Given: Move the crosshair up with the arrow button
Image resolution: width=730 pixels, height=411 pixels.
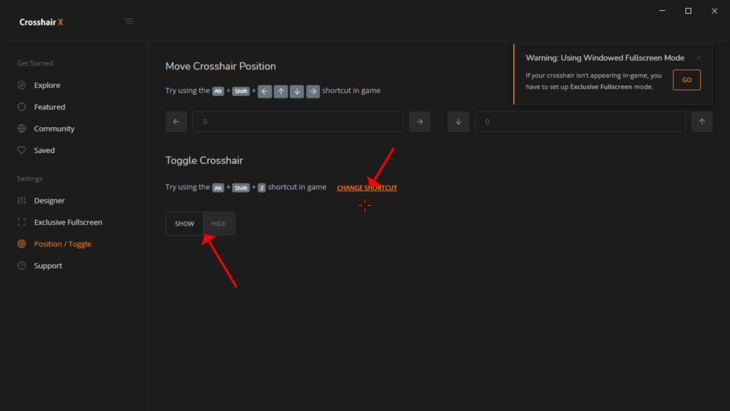Looking at the screenshot, I should (x=702, y=121).
